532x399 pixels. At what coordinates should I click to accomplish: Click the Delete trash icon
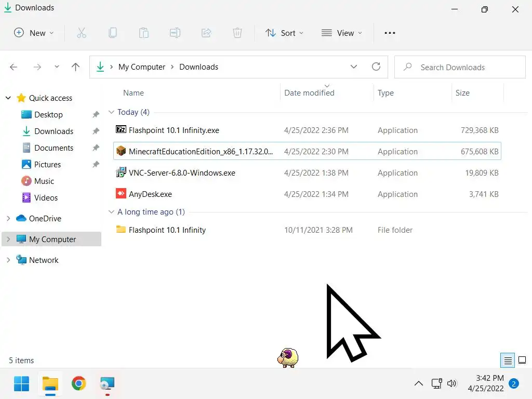click(x=237, y=33)
